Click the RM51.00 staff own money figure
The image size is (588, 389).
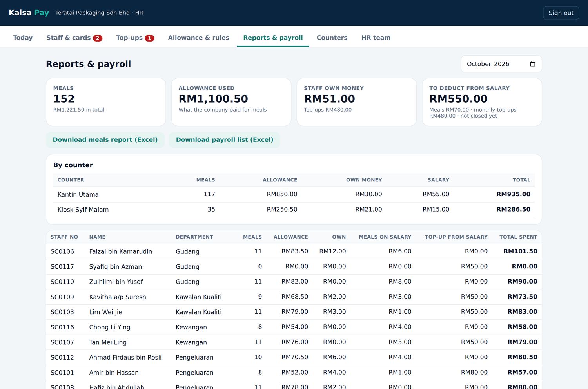click(x=329, y=99)
